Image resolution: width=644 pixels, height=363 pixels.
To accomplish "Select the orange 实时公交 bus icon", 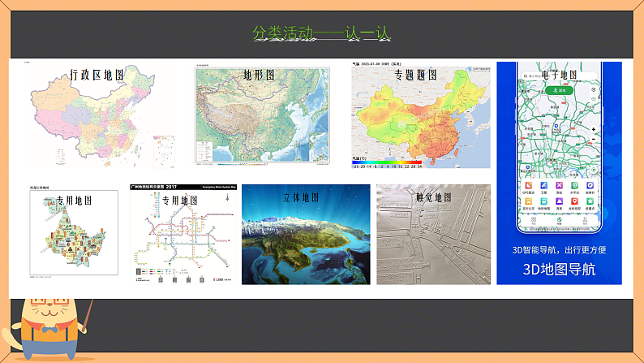I will coord(528,201).
